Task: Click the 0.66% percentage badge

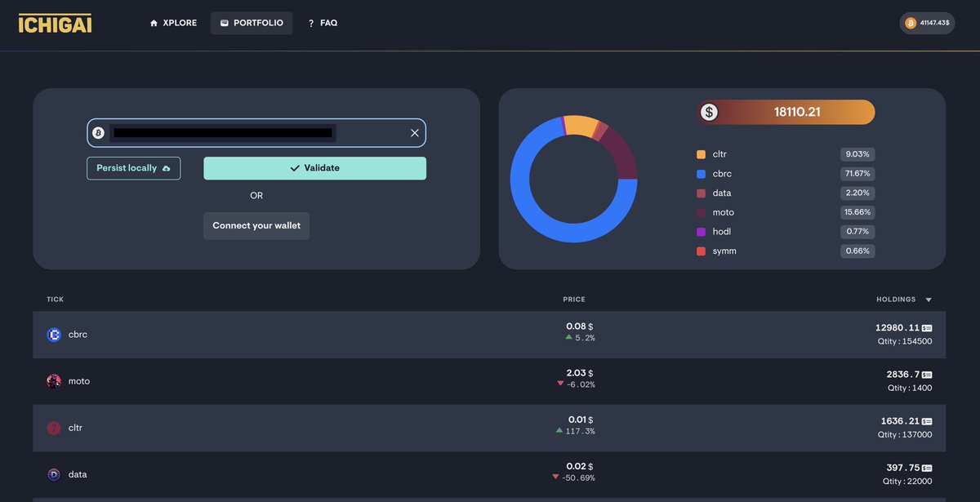Action: [857, 251]
